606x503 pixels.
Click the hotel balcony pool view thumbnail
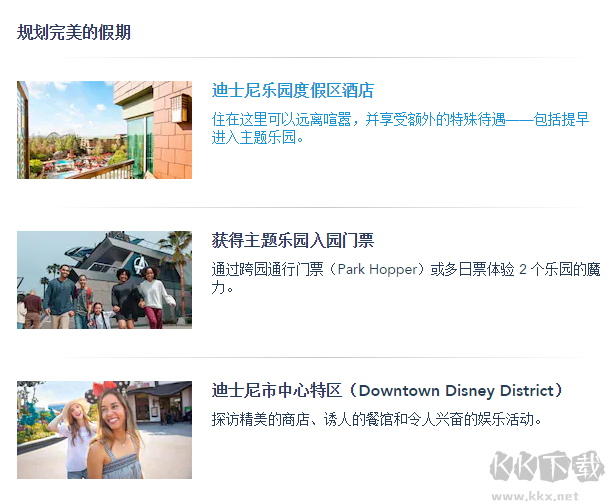point(104,130)
